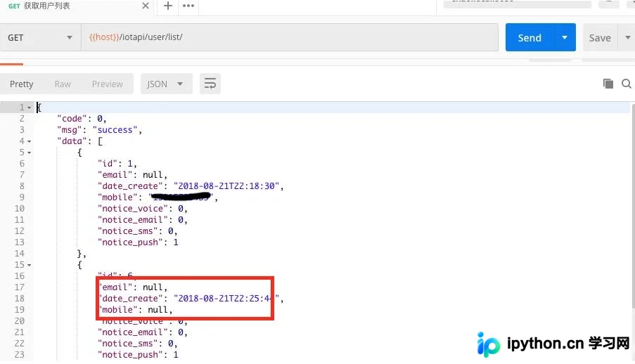Open the JSON format dropdown
The height and width of the screenshot is (364, 635).
click(166, 84)
